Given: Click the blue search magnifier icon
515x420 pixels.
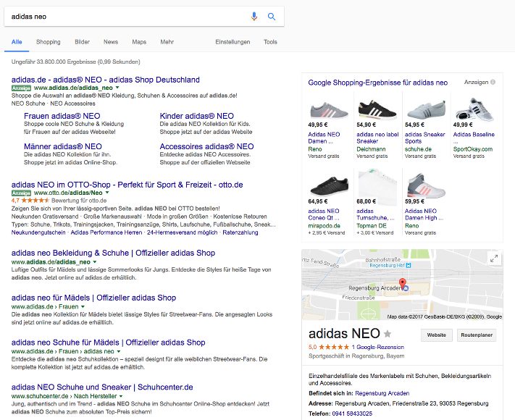Looking at the screenshot, I should tap(272, 17).
